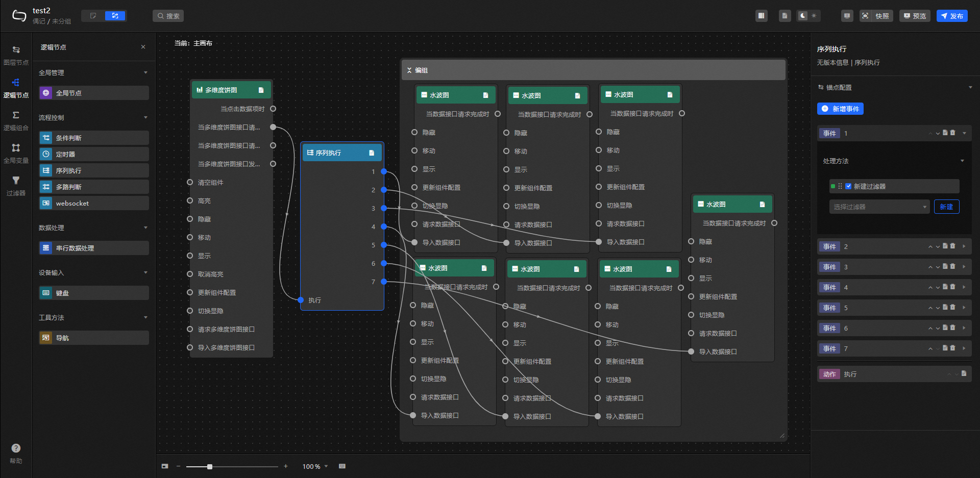Click the 帮助 help icon
980x478 pixels.
[x=16, y=448]
